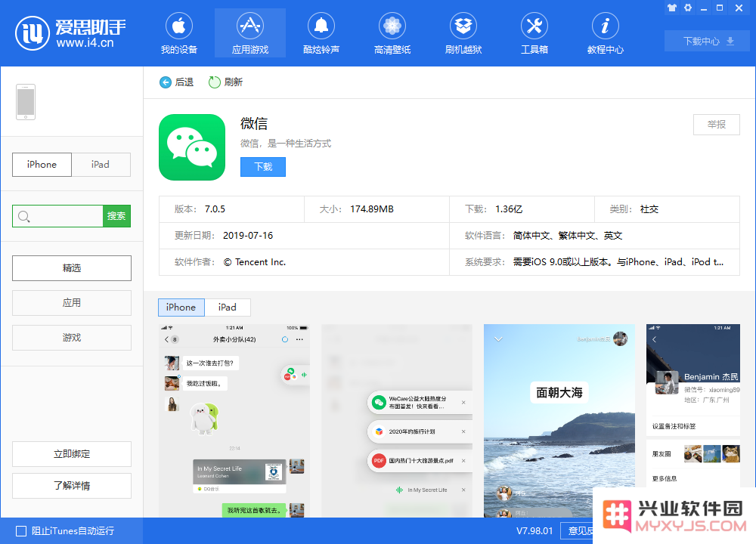Open the floating windows screenshot thumbnail

(x=397, y=421)
